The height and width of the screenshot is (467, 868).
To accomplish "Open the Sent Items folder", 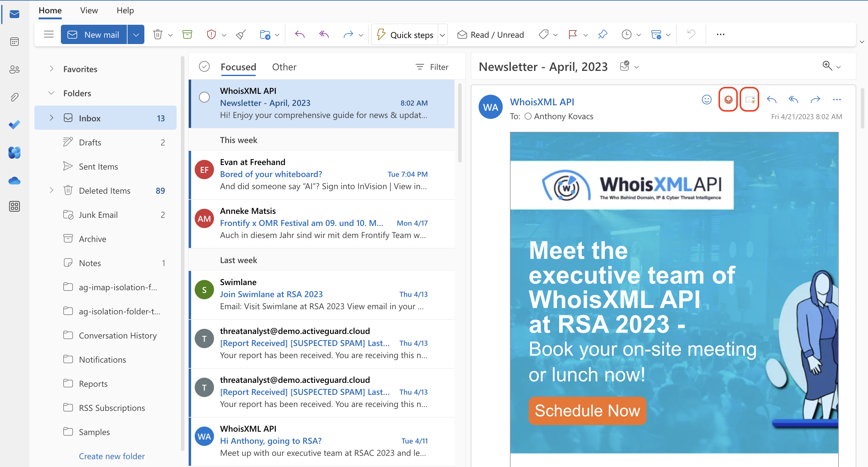I will [x=105, y=166].
